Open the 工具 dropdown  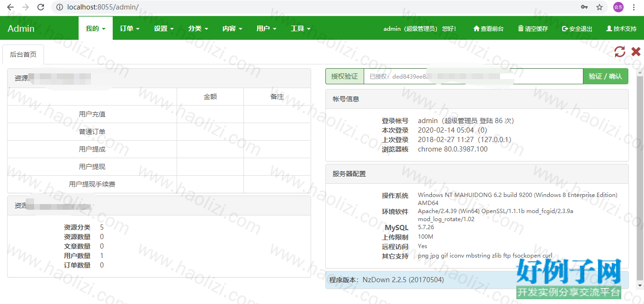point(300,28)
